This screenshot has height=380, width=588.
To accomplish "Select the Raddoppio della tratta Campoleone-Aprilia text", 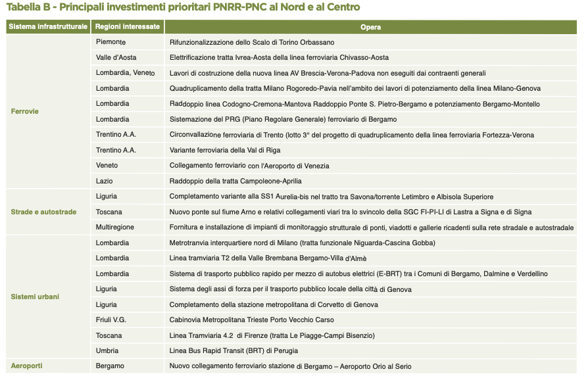I will pos(235,181).
